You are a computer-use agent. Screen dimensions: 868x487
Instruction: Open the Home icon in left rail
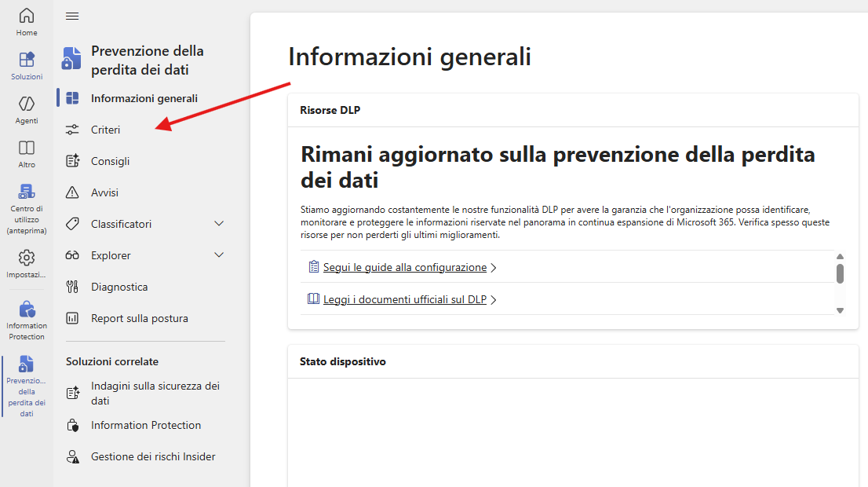click(27, 16)
